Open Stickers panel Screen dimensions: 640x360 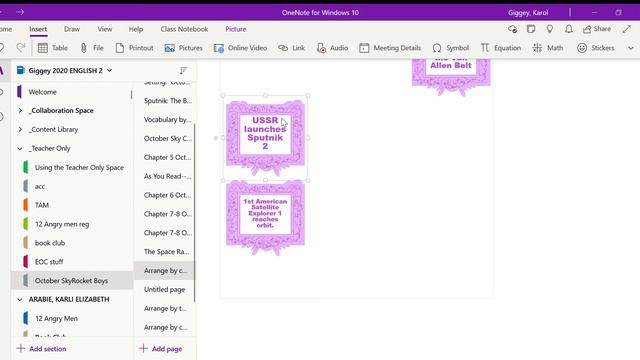point(596,48)
